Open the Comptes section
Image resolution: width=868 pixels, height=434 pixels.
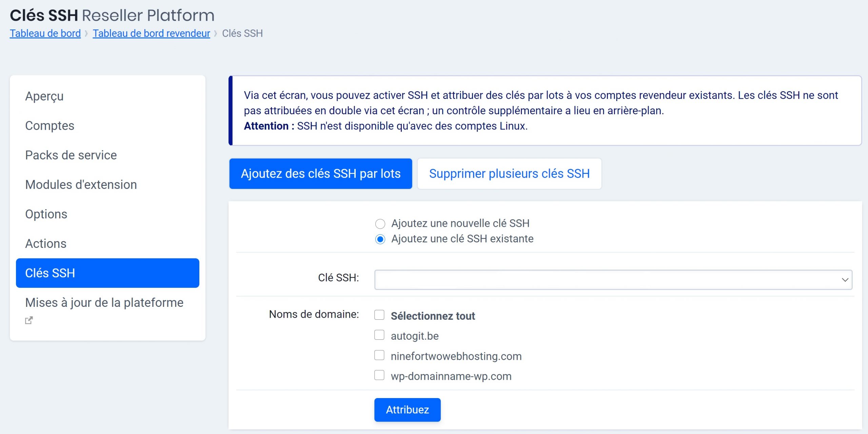50,126
